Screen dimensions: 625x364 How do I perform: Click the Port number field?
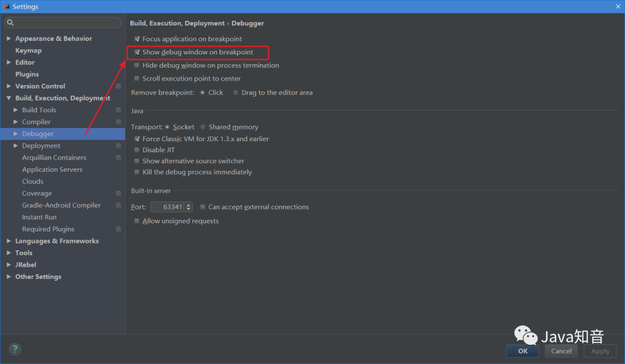(167, 207)
